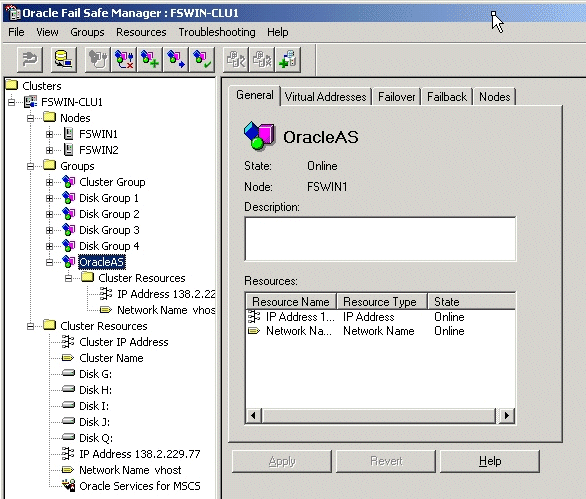The width and height of the screenshot is (586, 499).
Task: Expand the Cluster Group entry
Action: point(49,182)
